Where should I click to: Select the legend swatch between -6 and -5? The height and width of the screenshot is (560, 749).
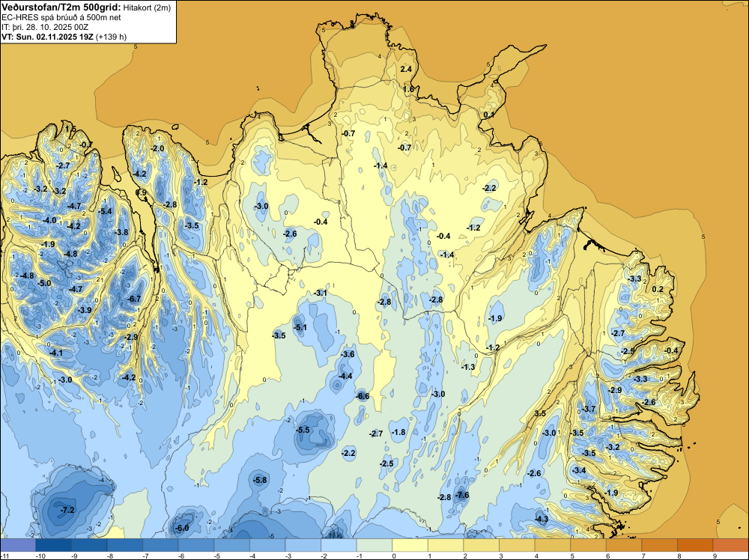click(195, 545)
